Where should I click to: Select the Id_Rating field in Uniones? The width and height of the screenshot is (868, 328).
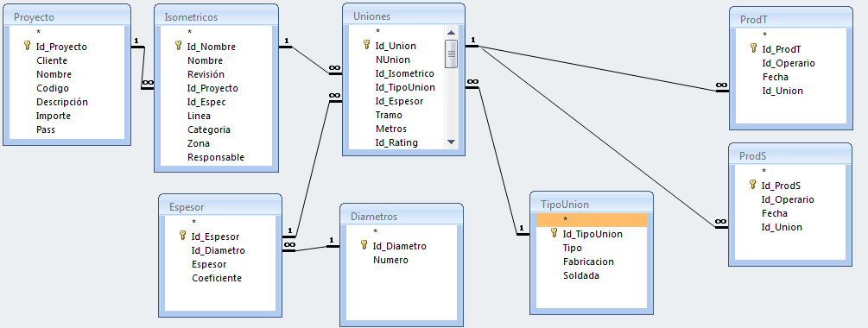pos(396,142)
